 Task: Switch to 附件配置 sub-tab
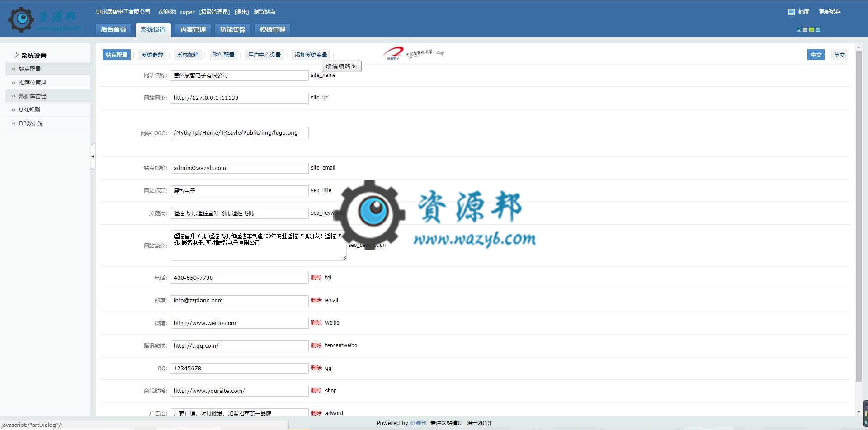tap(223, 55)
